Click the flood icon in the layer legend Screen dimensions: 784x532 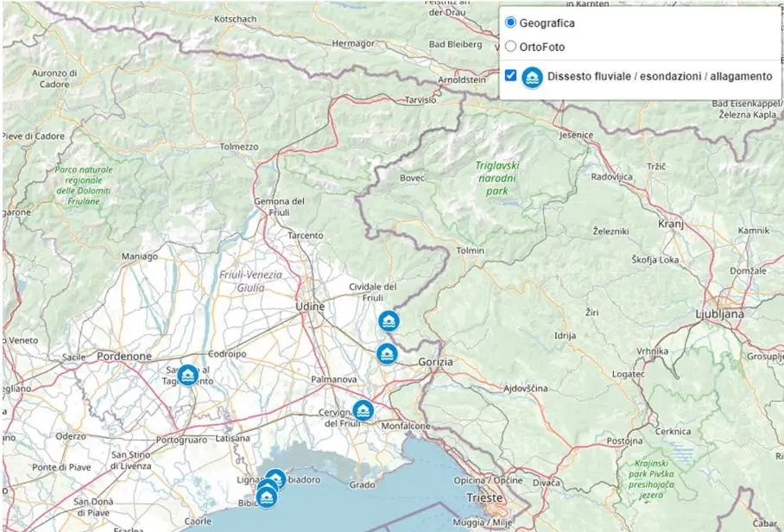pyautogui.click(x=532, y=77)
